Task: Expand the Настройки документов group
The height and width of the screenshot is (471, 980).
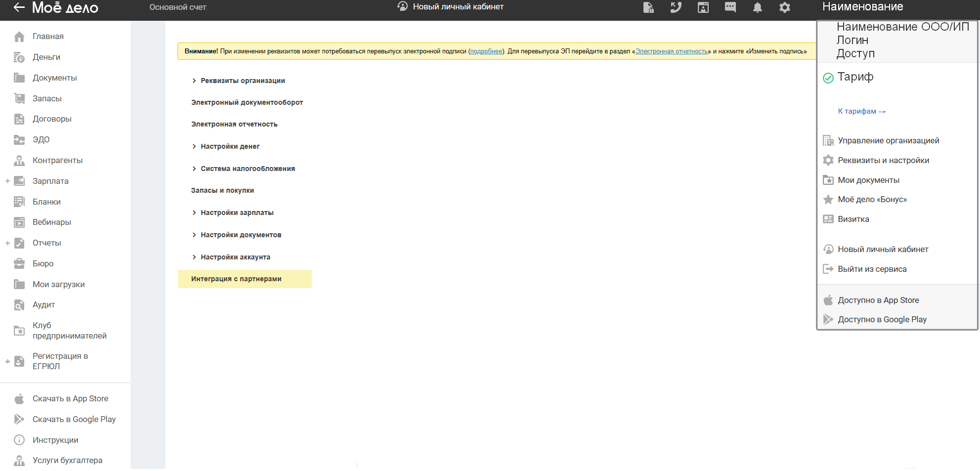Action: coord(194,235)
